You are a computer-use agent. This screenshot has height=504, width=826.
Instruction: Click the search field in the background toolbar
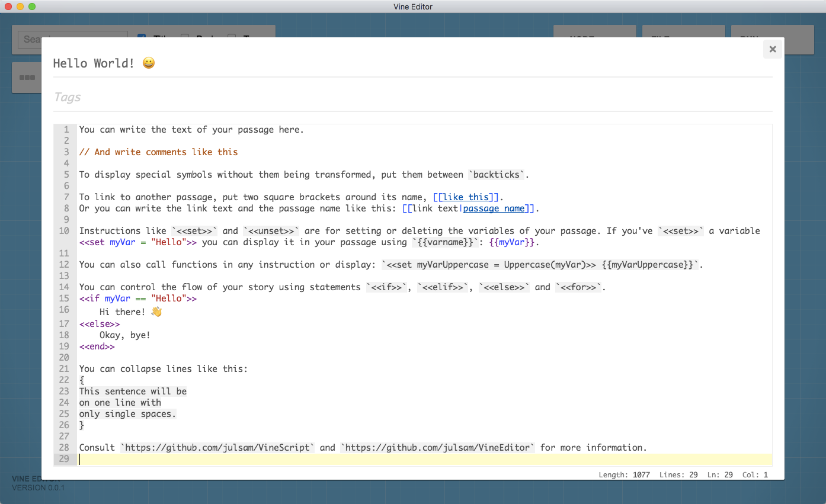click(73, 39)
